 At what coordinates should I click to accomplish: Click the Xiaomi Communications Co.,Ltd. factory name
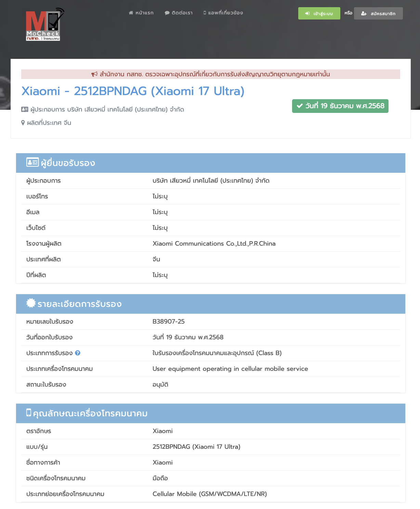[214, 244]
